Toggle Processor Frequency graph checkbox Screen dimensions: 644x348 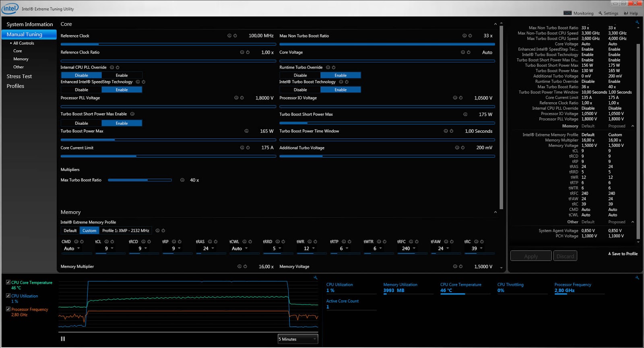coord(8,309)
